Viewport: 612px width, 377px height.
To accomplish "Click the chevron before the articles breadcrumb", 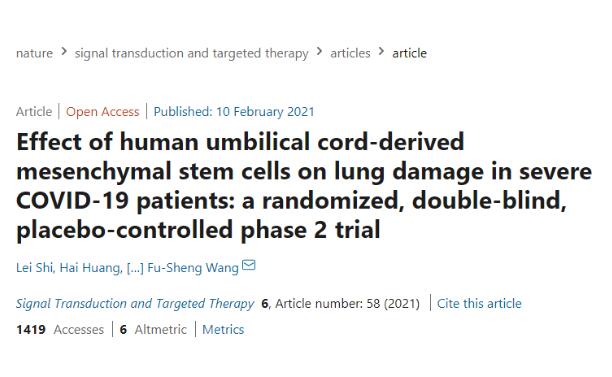I will [320, 51].
